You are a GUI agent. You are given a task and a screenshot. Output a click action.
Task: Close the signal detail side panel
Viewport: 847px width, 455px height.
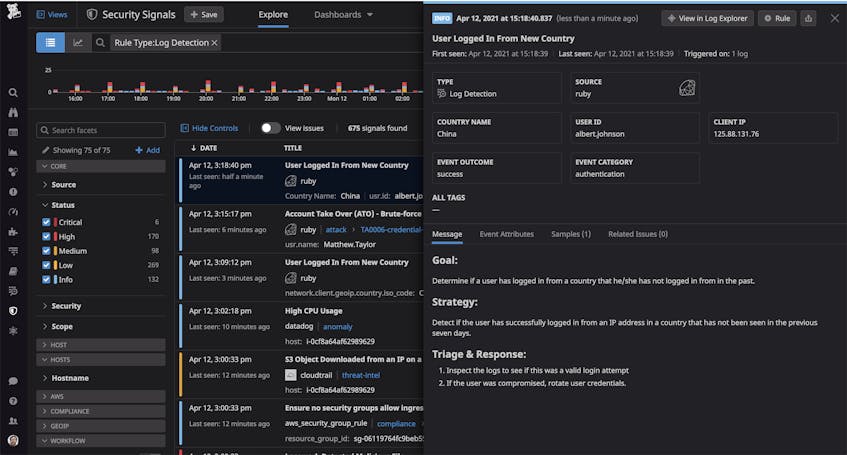pos(835,18)
